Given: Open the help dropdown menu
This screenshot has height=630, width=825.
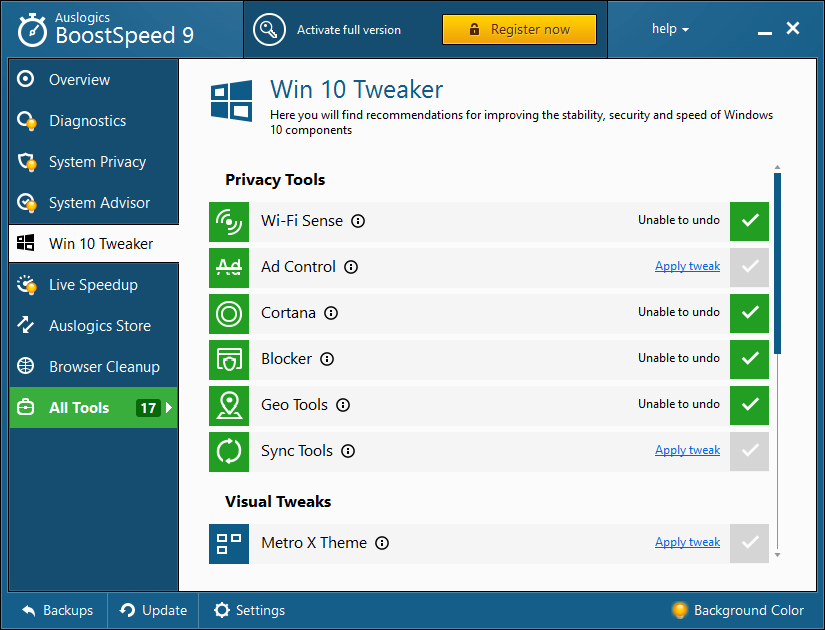Looking at the screenshot, I should 670,29.
